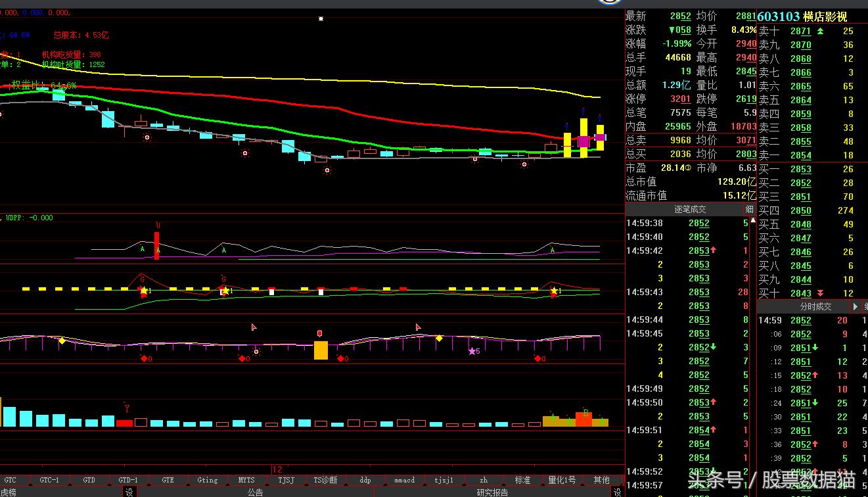
Task: Click the 机构吐货量: 1252 label
Action: tap(74, 64)
